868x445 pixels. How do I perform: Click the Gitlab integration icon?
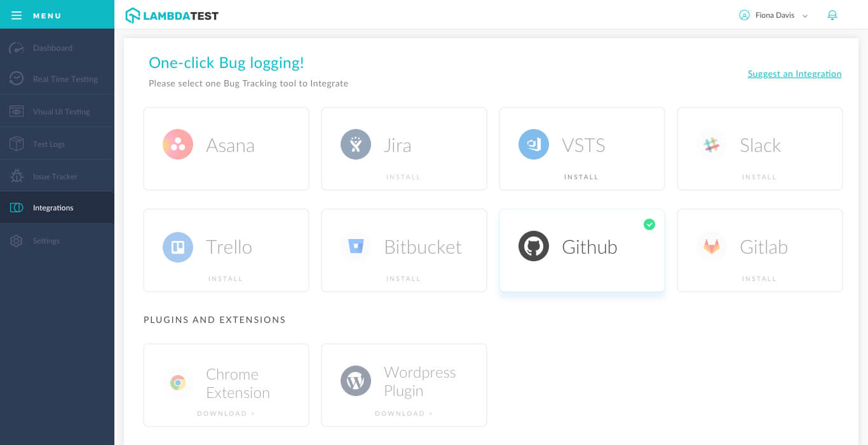pyautogui.click(x=712, y=247)
